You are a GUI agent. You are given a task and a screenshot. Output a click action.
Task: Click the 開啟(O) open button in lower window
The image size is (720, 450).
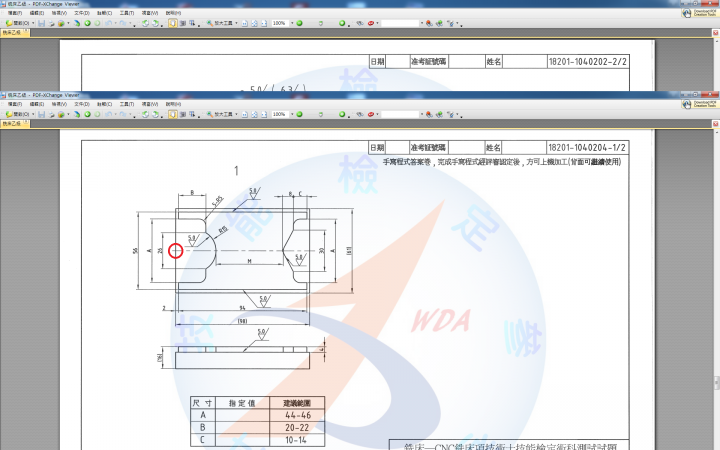coord(18,114)
